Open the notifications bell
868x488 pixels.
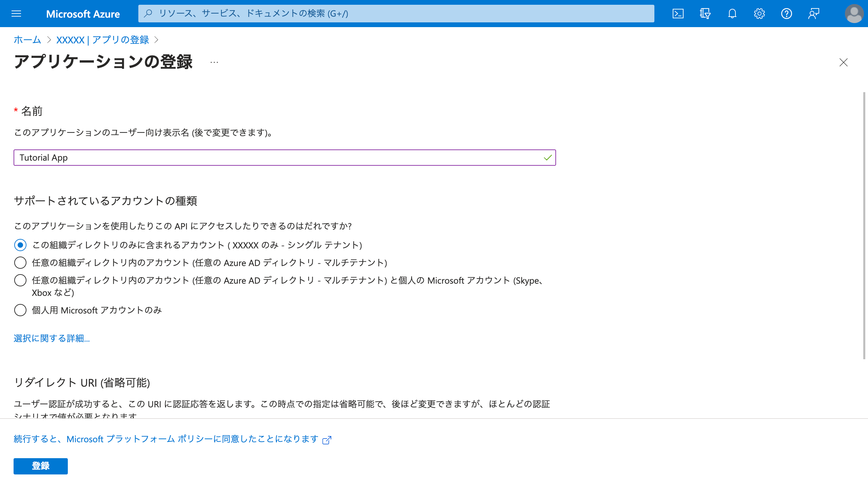point(732,14)
